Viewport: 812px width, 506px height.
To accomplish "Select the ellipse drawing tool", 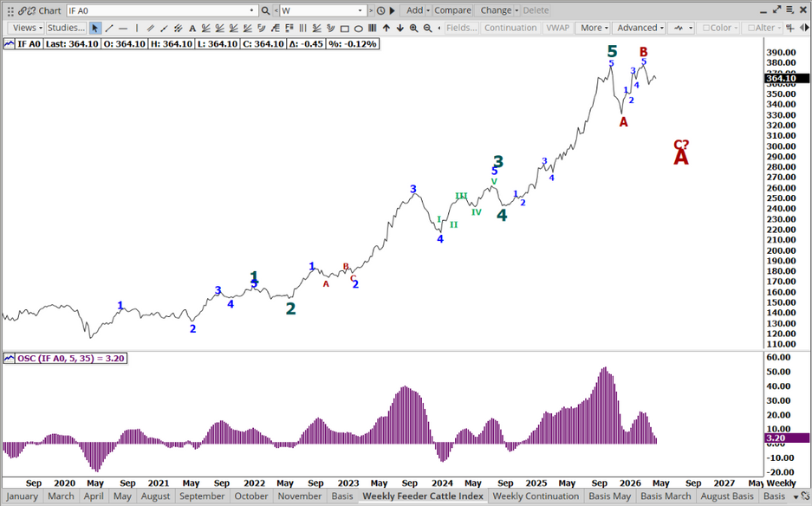I will pyautogui.click(x=359, y=28).
